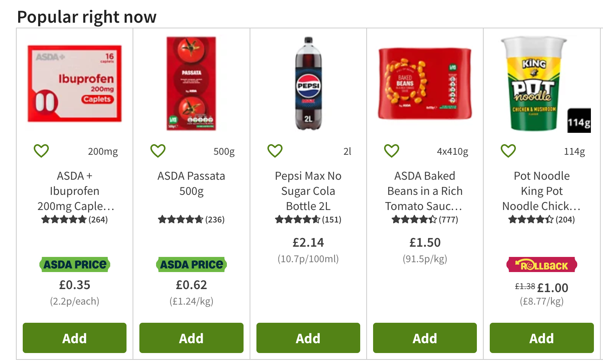
Task: Click ASDA Baked Beans product picture
Action: click(x=425, y=84)
